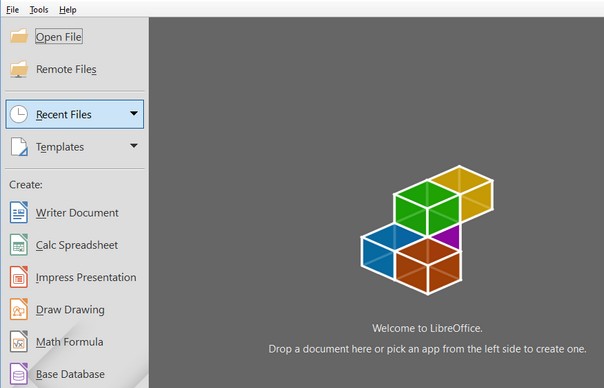604x388 pixels.
Task: Open the Help menu
Action: click(x=68, y=10)
